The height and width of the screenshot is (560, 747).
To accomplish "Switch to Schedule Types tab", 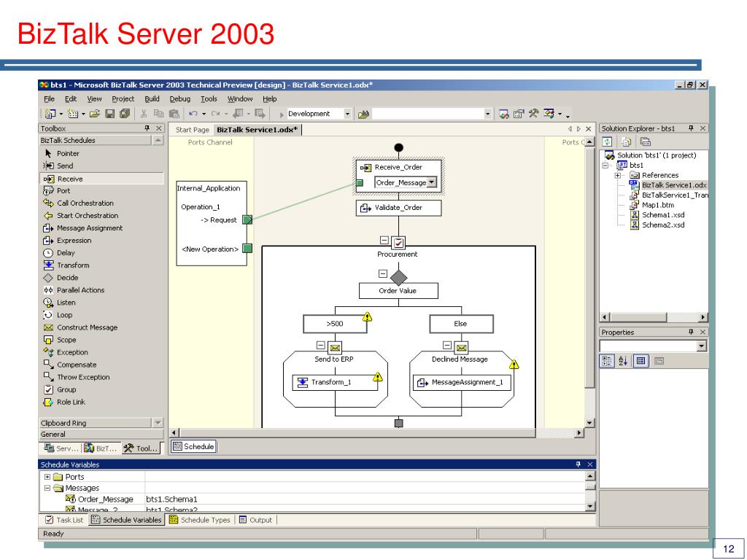I will pos(200,520).
